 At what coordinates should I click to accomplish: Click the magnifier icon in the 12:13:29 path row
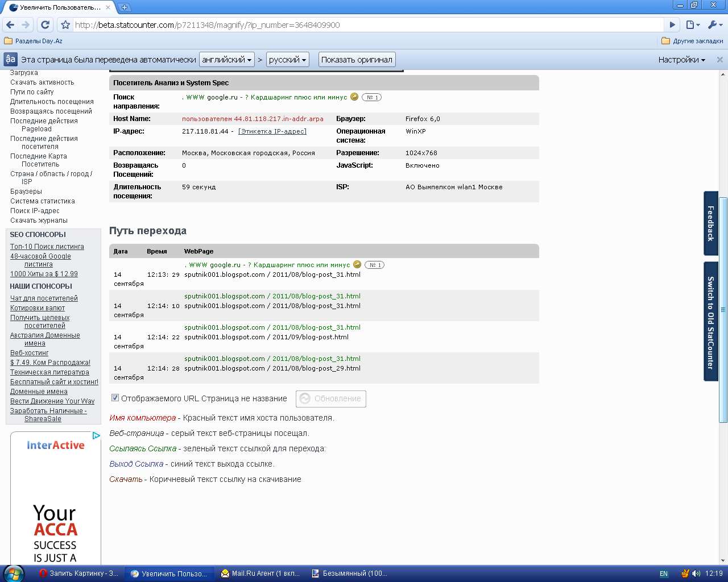pos(357,264)
